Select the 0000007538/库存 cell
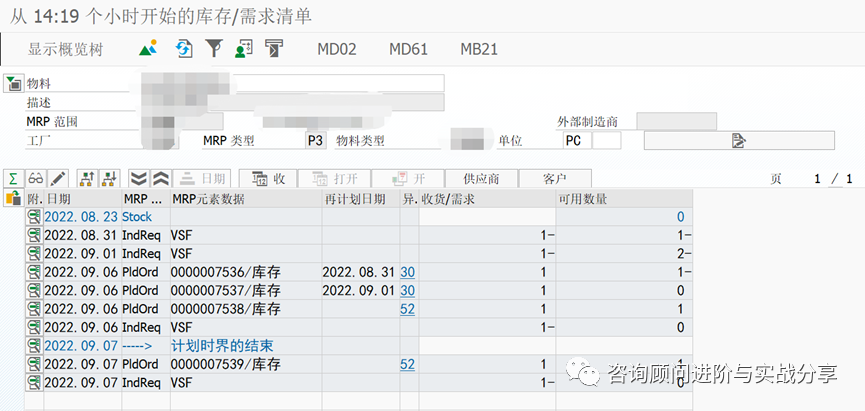 pyautogui.click(x=246, y=309)
